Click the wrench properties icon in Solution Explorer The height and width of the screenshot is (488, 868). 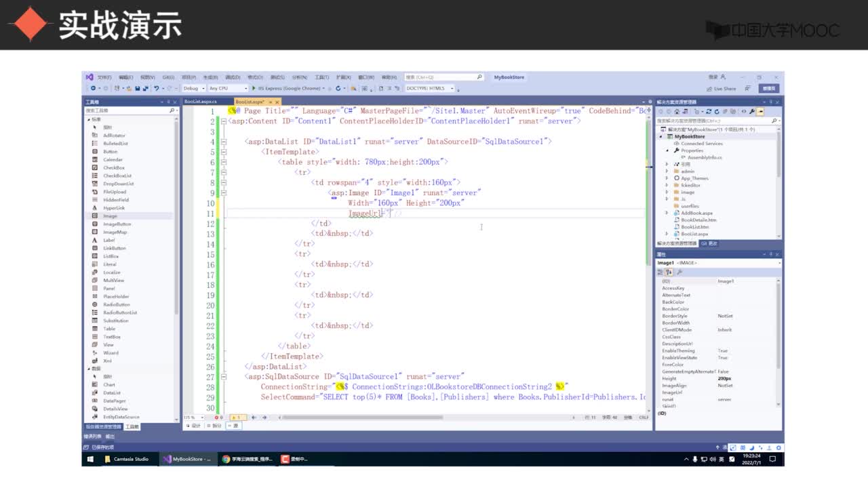point(752,111)
